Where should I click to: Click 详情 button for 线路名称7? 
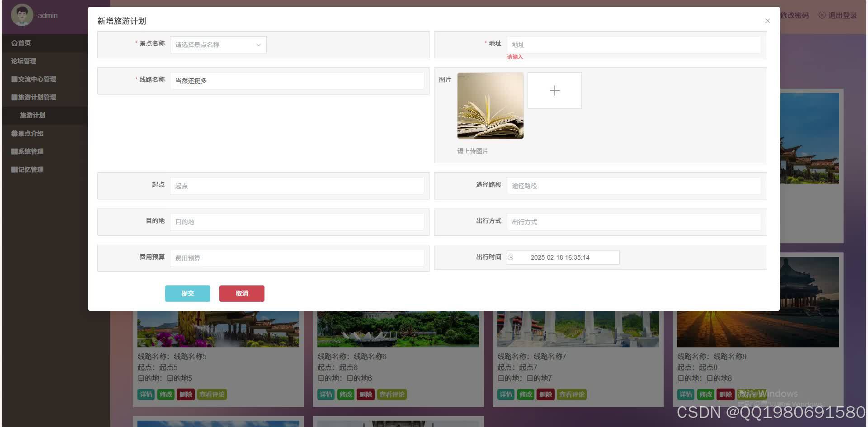pyautogui.click(x=506, y=394)
